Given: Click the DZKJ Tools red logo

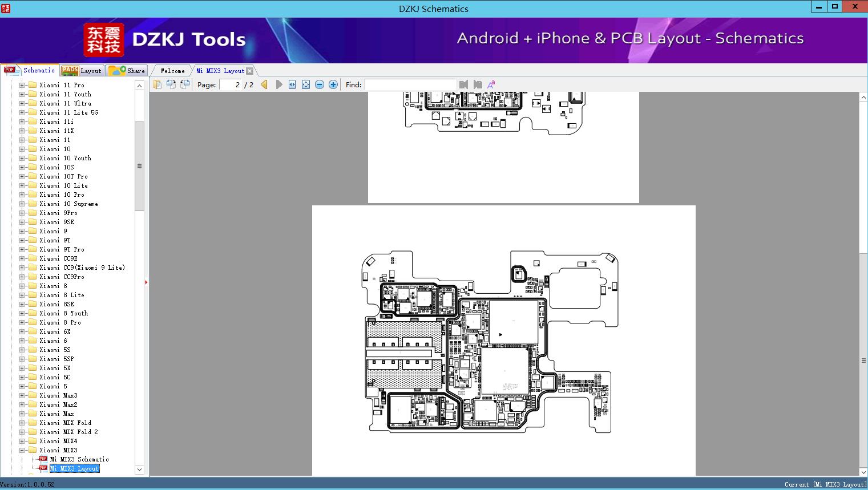Looking at the screenshot, I should [x=104, y=40].
